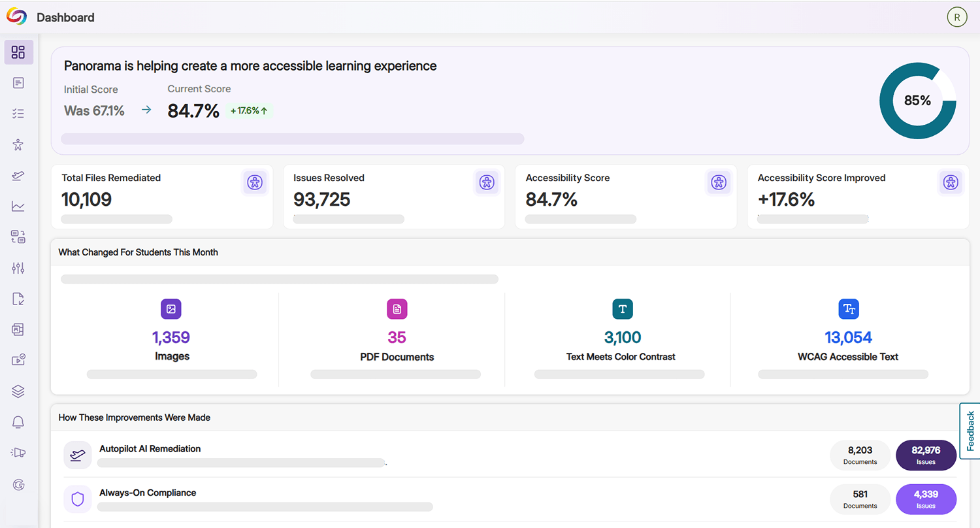The height and width of the screenshot is (528, 980).
Task: Click the "PDF Documents" label
Action: (397, 357)
